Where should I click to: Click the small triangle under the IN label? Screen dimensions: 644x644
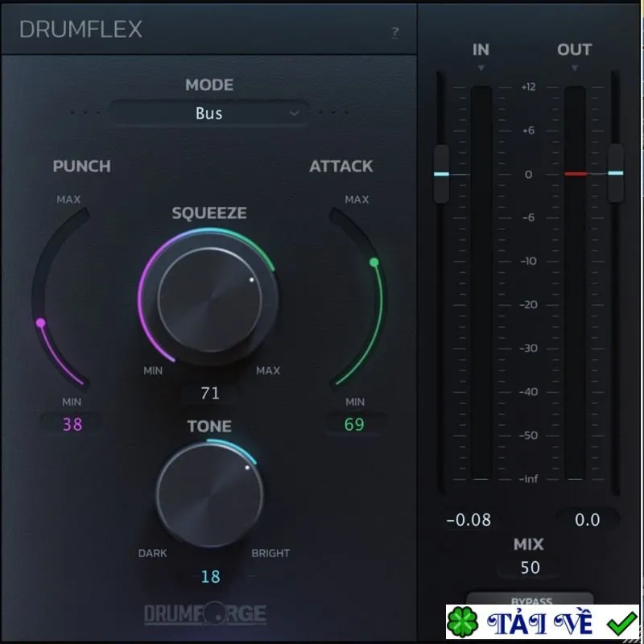pos(481,68)
